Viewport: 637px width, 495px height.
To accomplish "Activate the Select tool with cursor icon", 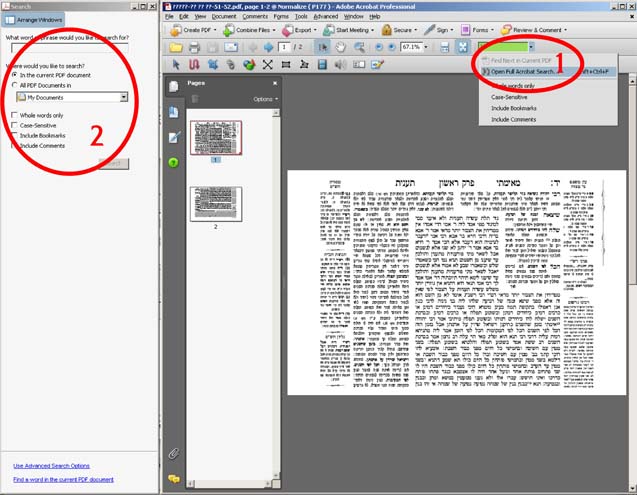I will (x=323, y=47).
